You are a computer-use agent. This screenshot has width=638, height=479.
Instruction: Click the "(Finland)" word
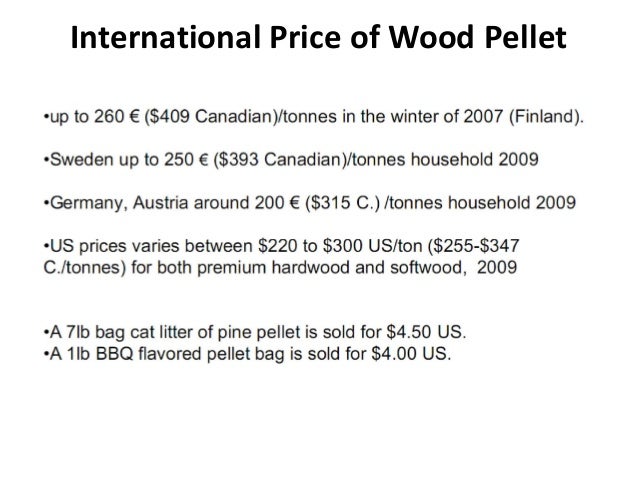544,117
